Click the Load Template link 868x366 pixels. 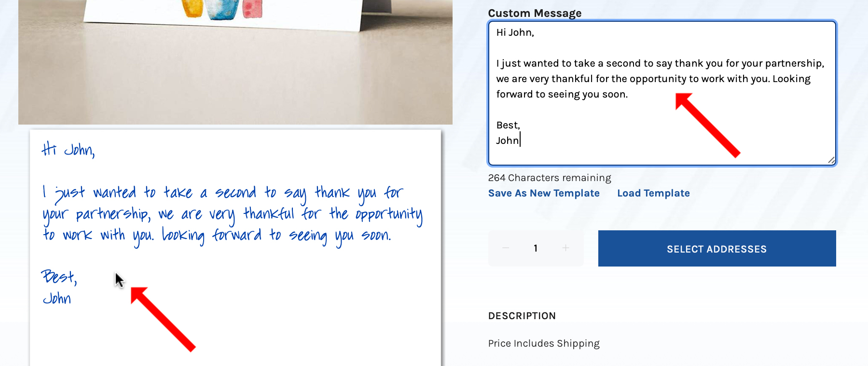tap(653, 193)
